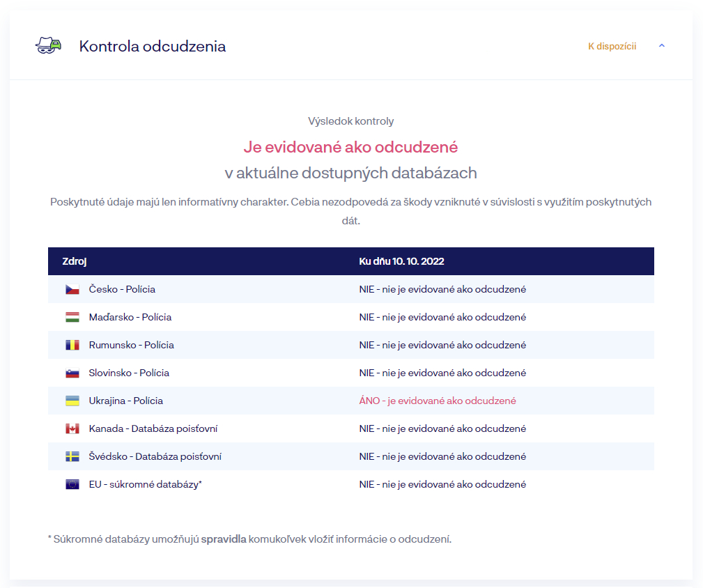
Task: Select 'Švédsko - Databáza poisťovní' source text
Action: coord(155,457)
